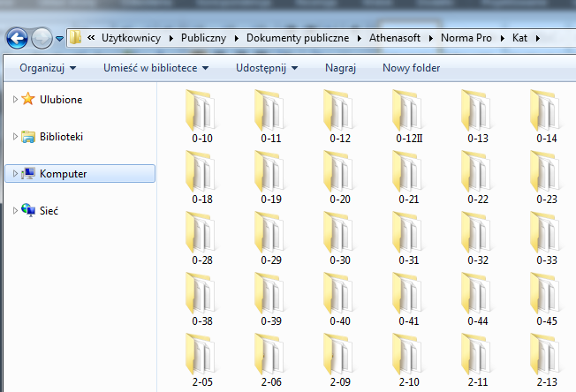The width and height of the screenshot is (576, 392).
Task: Open the Udostępnij menu
Action: click(x=266, y=68)
